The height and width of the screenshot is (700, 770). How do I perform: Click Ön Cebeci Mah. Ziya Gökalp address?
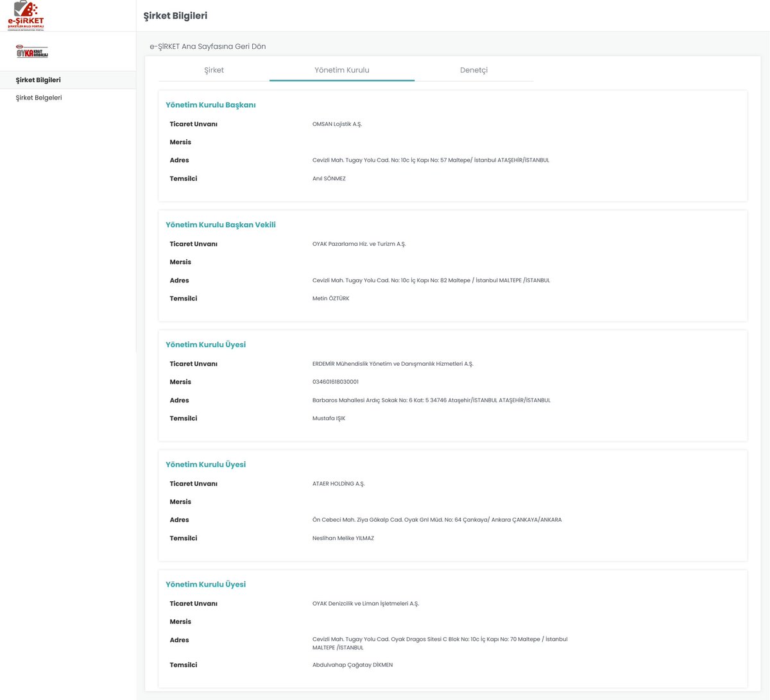437,520
